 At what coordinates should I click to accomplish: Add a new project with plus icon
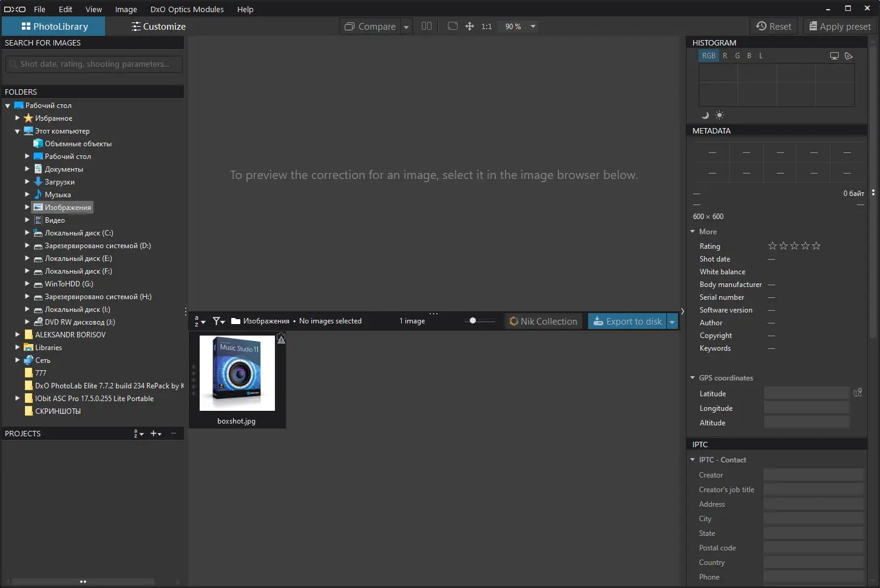(156, 433)
